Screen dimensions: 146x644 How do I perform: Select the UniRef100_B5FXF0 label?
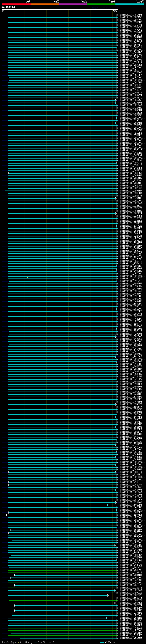click(x=131, y=45)
